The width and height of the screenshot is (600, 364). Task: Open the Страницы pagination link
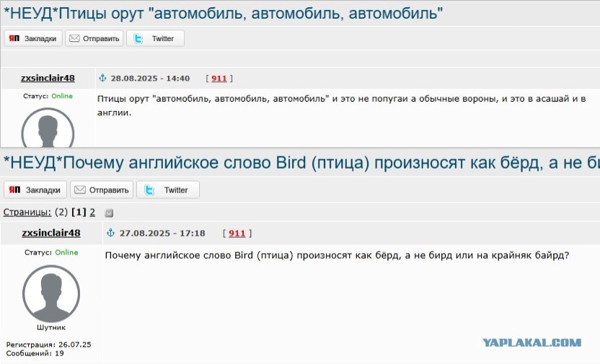[27, 212]
